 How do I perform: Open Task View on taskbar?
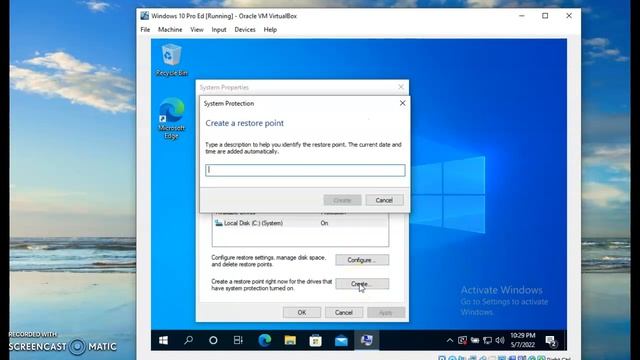238,340
